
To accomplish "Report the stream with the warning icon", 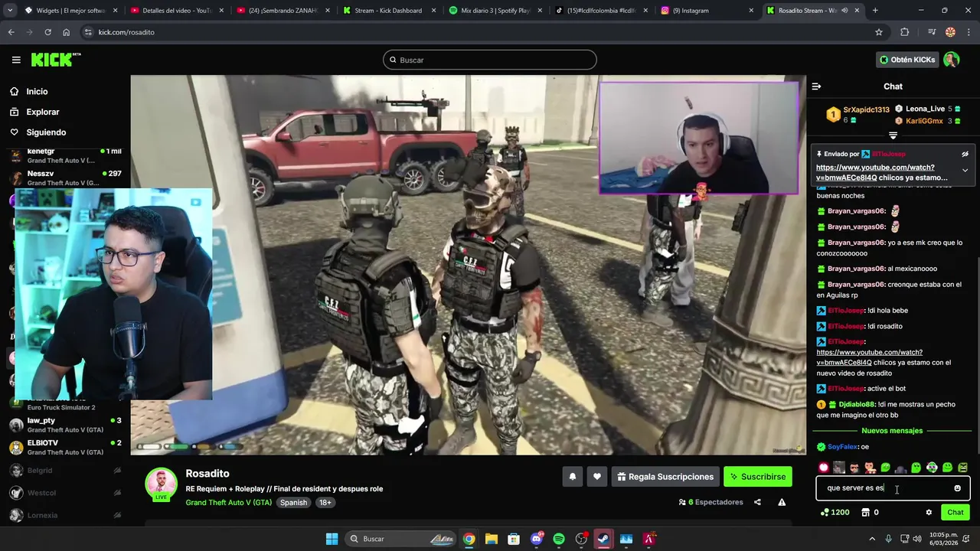I will pos(782,503).
